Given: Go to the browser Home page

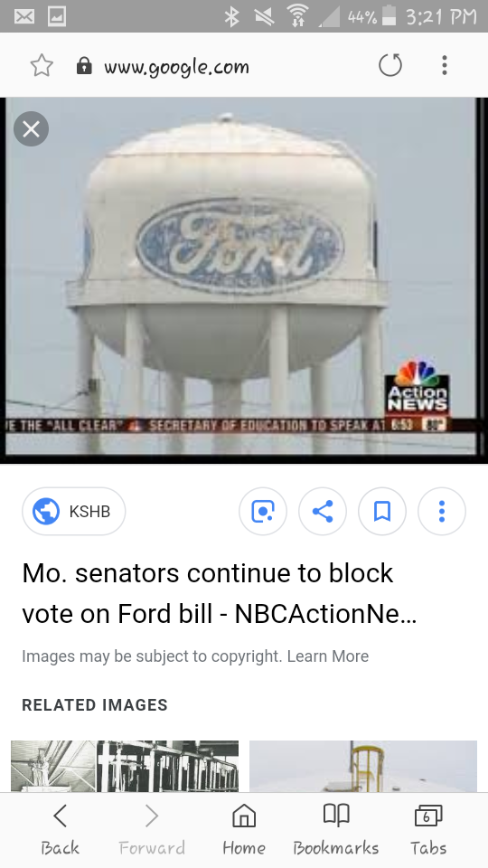Looking at the screenshot, I should click(x=244, y=830).
